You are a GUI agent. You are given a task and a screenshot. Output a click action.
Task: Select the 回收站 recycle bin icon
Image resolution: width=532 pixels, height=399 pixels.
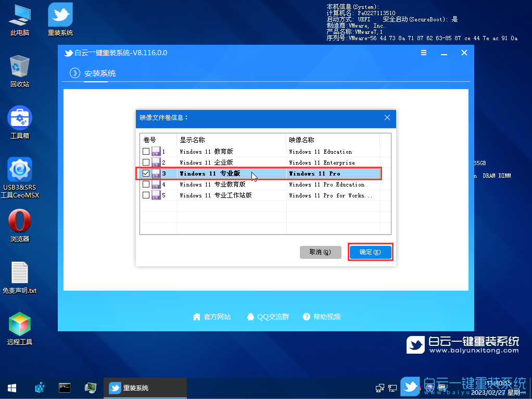(20, 71)
